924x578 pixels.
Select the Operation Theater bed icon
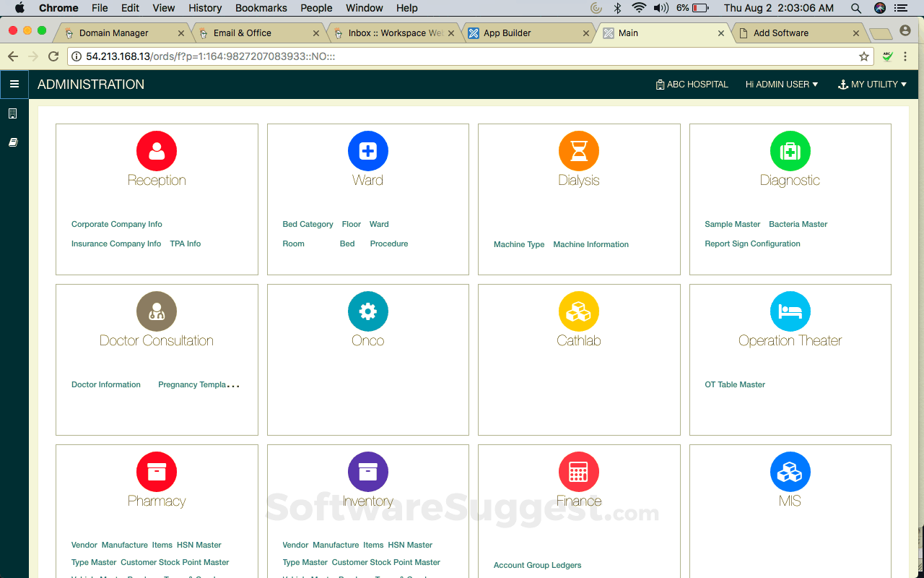tap(790, 311)
